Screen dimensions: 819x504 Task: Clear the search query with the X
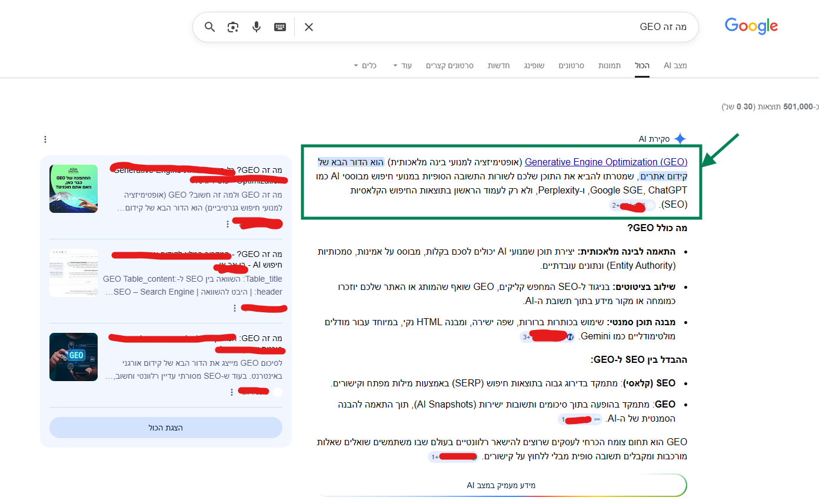pyautogui.click(x=309, y=26)
